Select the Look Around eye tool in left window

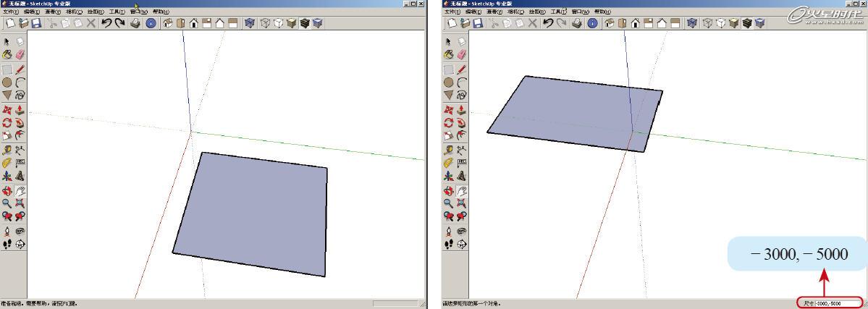coord(20,231)
